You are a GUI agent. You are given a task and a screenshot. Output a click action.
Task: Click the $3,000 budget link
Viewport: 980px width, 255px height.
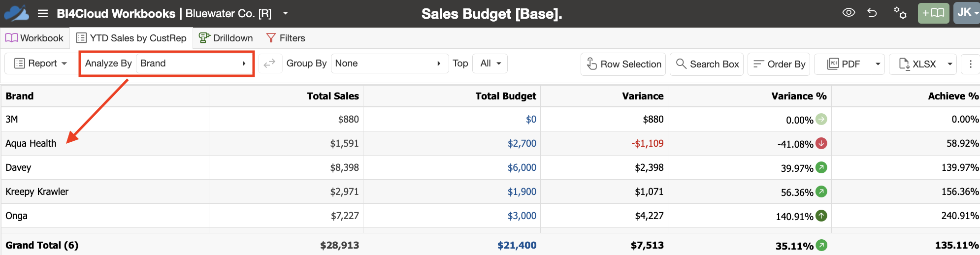coord(522,216)
